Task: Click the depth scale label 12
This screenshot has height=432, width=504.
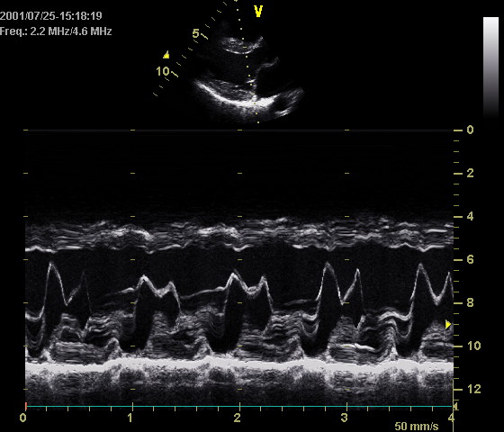Action: click(x=474, y=389)
